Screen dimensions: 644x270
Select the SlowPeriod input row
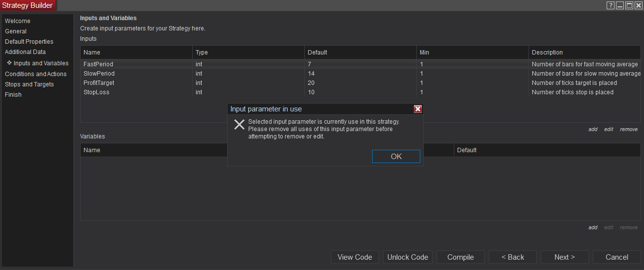[99, 74]
